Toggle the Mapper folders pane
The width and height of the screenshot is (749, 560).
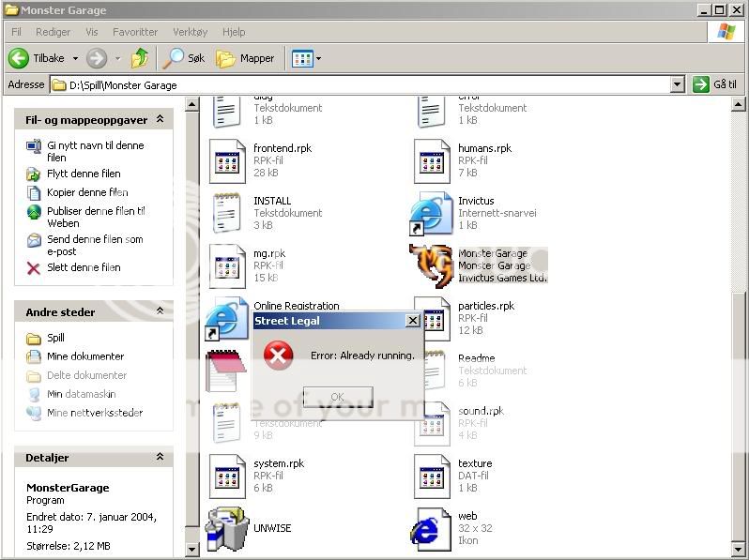(245, 58)
